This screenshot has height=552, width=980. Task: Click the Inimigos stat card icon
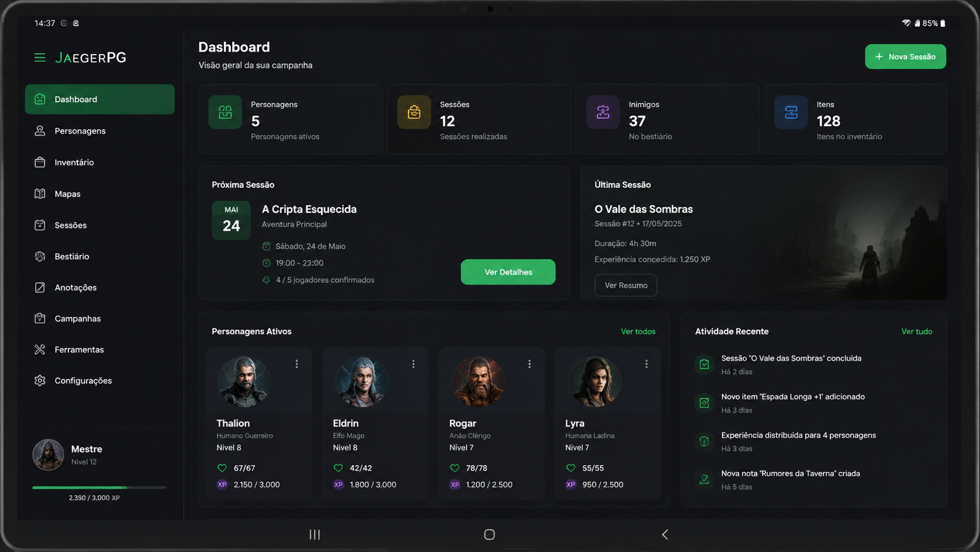[603, 112]
